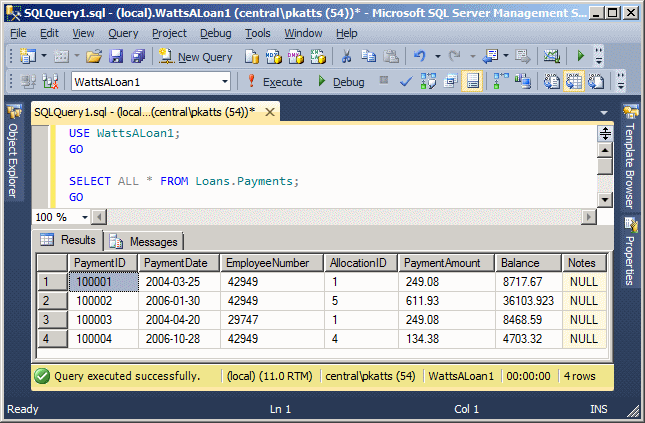Click the Undo arrow icon

[x=420, y=56]
